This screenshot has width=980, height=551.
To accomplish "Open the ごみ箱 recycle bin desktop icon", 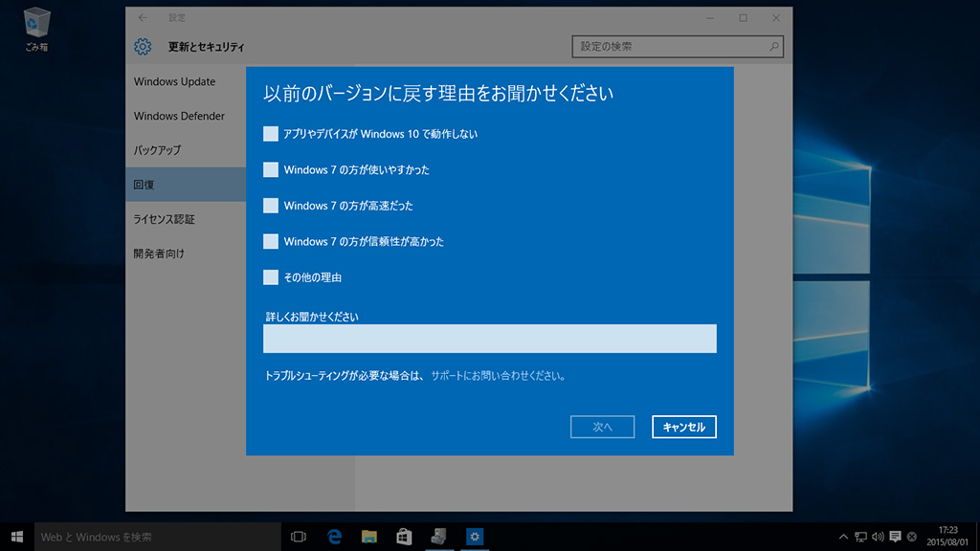I will tap(36, 30).
